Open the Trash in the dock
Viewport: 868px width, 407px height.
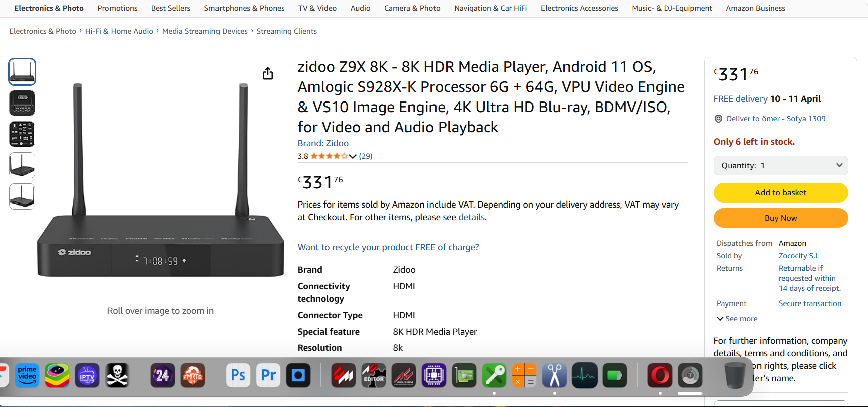click(735, 375)
